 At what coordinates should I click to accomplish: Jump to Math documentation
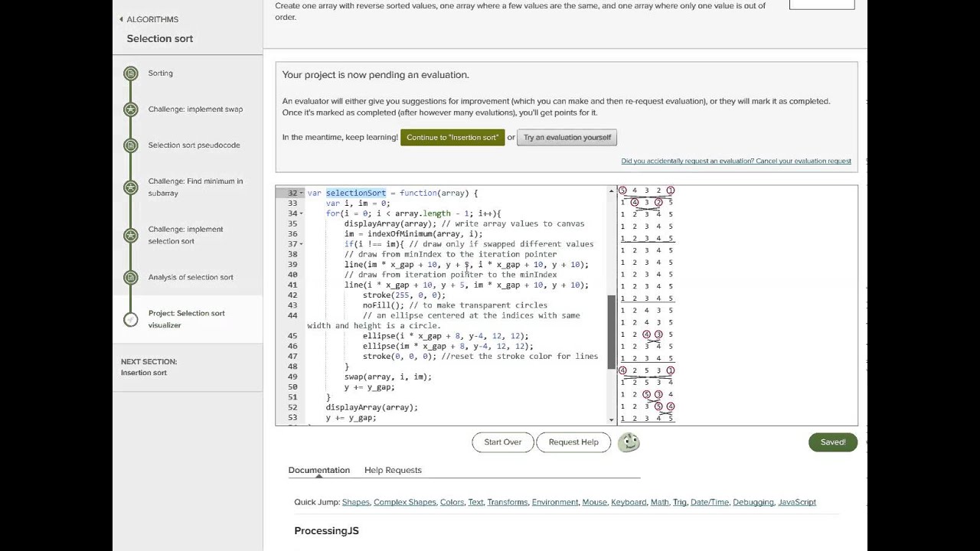coord(659,502)
